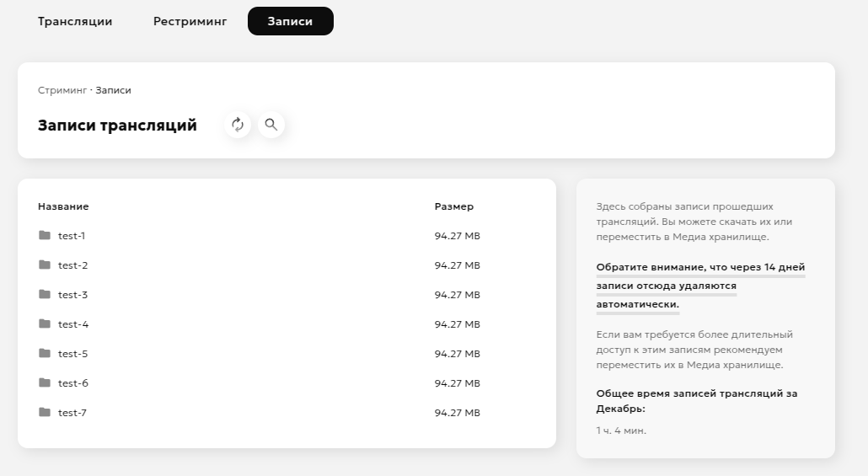Image resolution: width=868 pixels, height=476 pixels.
Task: Click folder icon next to test-2
Action: coord(45,265)
